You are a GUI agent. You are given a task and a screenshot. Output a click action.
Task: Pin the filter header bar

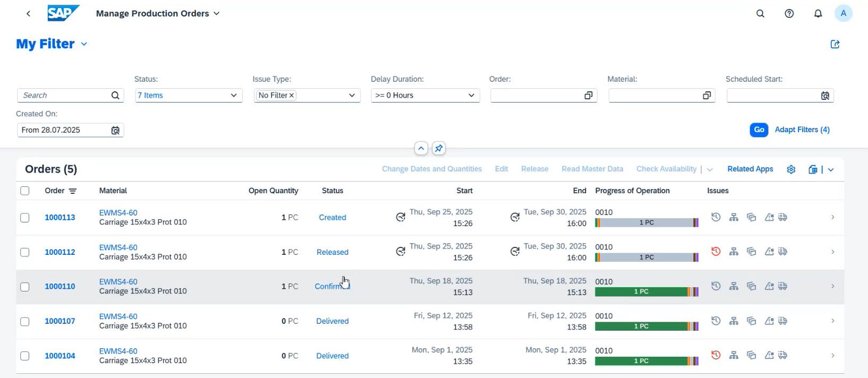(x=438, y=149)
